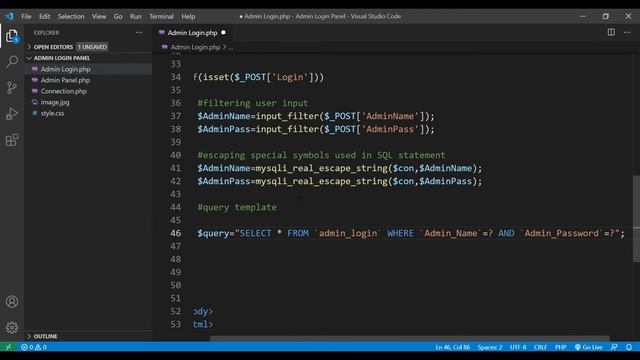Open the Manage gear icon
This screenshot has height=360, width=640.
coord(12,327)
